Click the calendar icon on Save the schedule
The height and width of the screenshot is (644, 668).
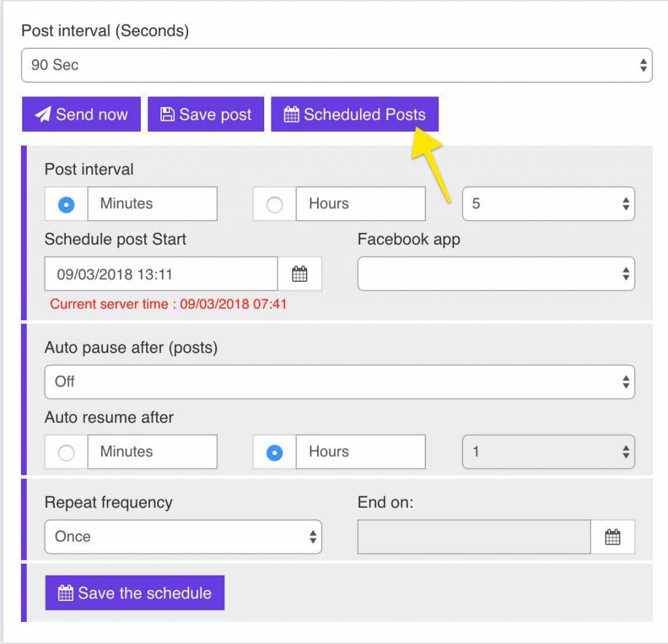point(65,592)
